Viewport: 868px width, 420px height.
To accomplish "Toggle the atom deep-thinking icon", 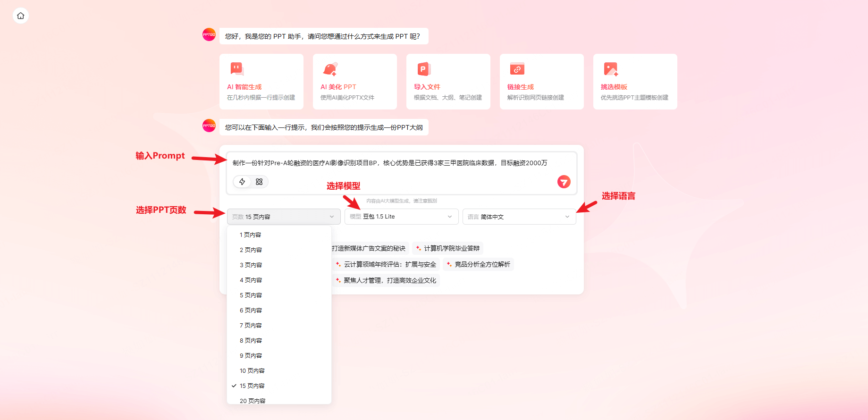I will 259,182.
